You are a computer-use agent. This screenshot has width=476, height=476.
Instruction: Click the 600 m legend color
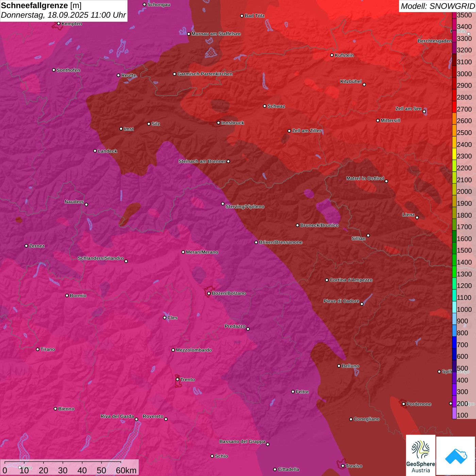point(454,354)
